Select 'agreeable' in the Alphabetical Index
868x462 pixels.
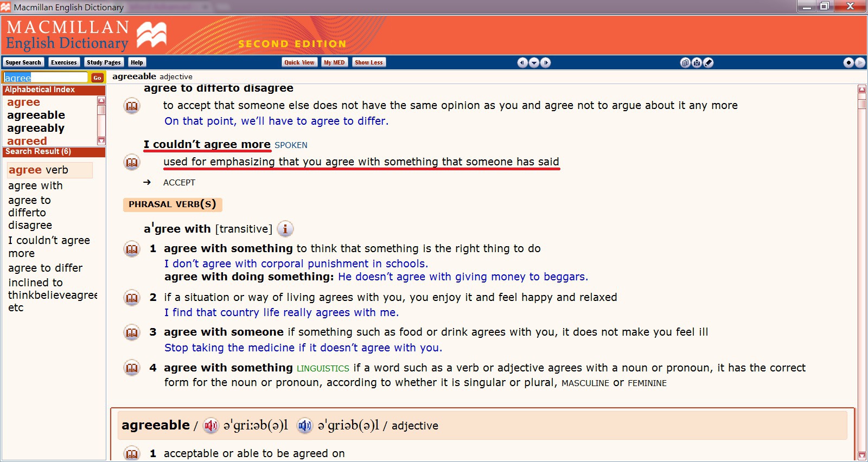coord(36,115)
